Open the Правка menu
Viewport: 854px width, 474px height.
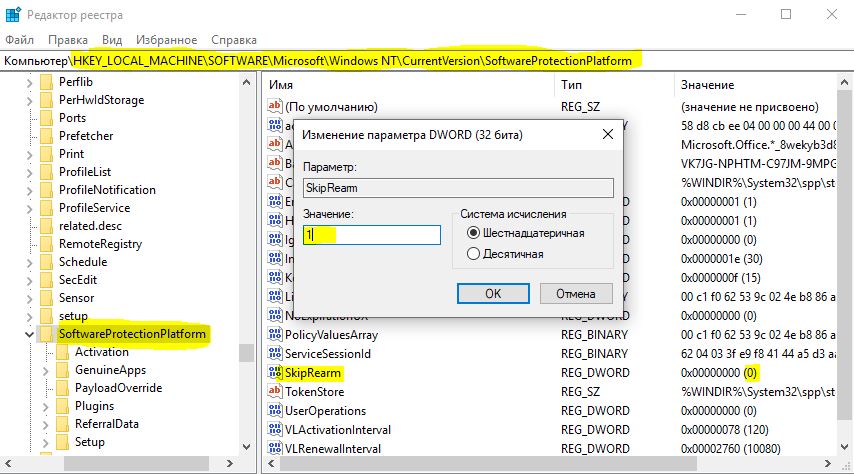click(x=68, y=40)
